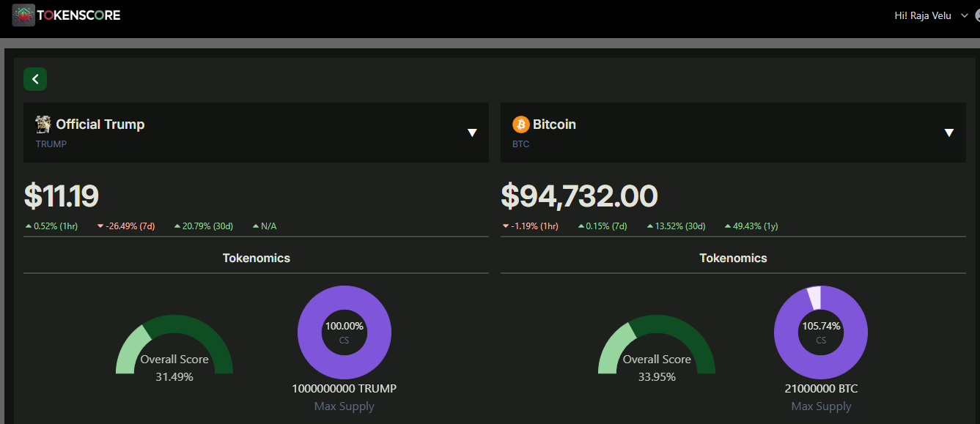Click the Overall Score 33.95% gauge
The height and width of the screenshot is (424, 980).
657,348
